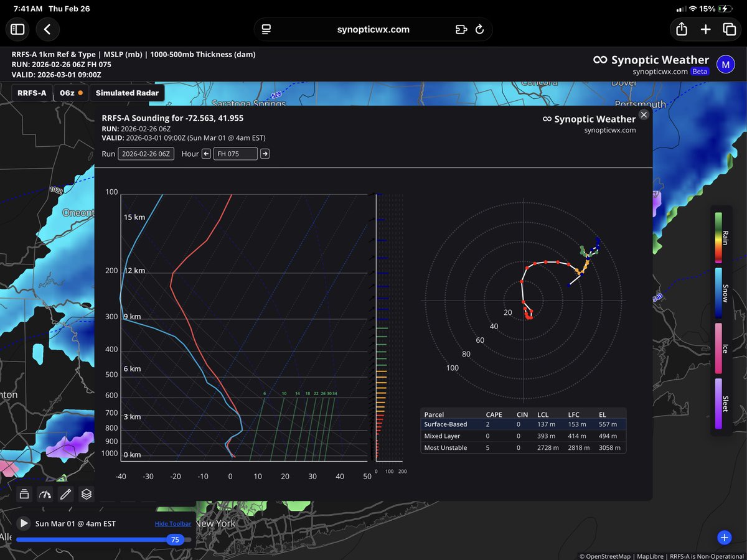Click the Surface-Based EL value 557 m
The height and width of the screenshot is (560, 747).
click(x=608, y=424)
